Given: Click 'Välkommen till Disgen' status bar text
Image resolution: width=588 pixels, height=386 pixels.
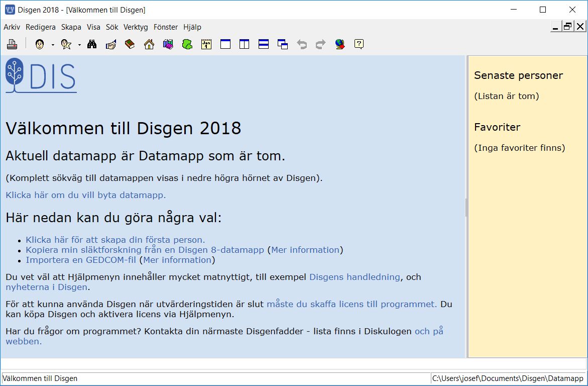Looking at the screenshot, I should click(40, 378).
